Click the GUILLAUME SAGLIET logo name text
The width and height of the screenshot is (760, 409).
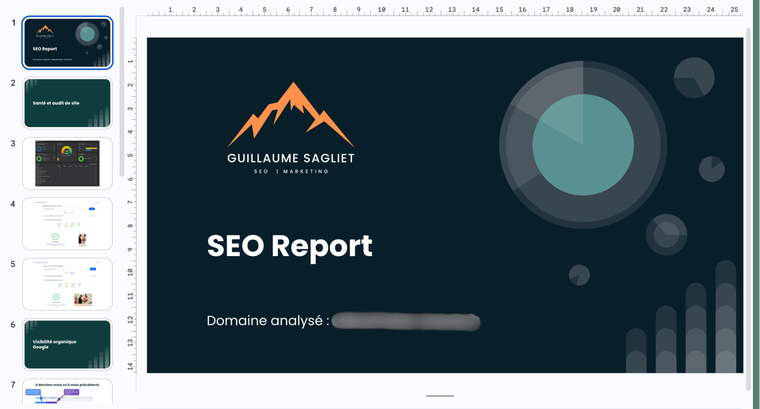(x=291, y=158)
